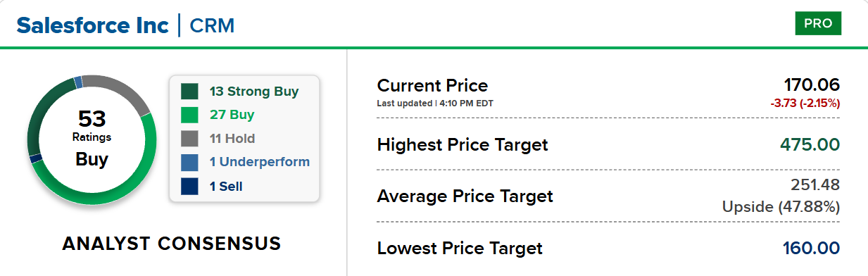Click the Highest Price Target value 475.00
868x276 pixels.
tap(810, 145)
